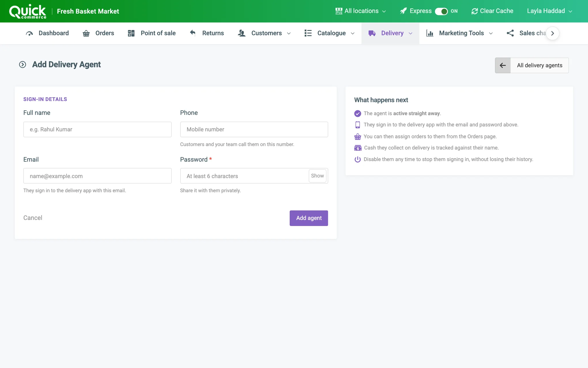Click the store icon beside All locations

click(x=339, y=11)
